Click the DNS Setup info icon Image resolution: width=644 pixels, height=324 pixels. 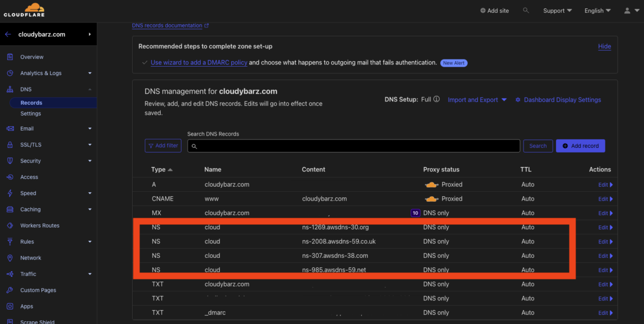point(436,99)
